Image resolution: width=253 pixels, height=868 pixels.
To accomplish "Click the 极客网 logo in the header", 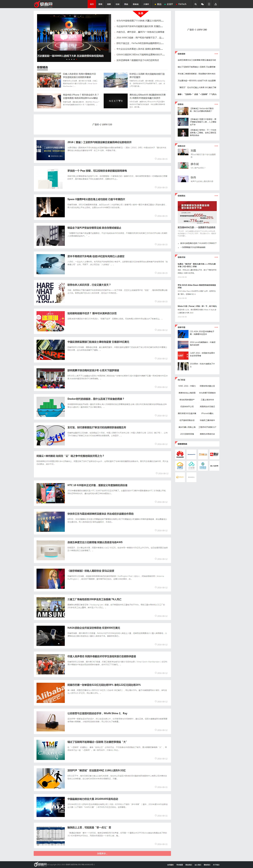I will pyautogui.click(x=43, y=4).
